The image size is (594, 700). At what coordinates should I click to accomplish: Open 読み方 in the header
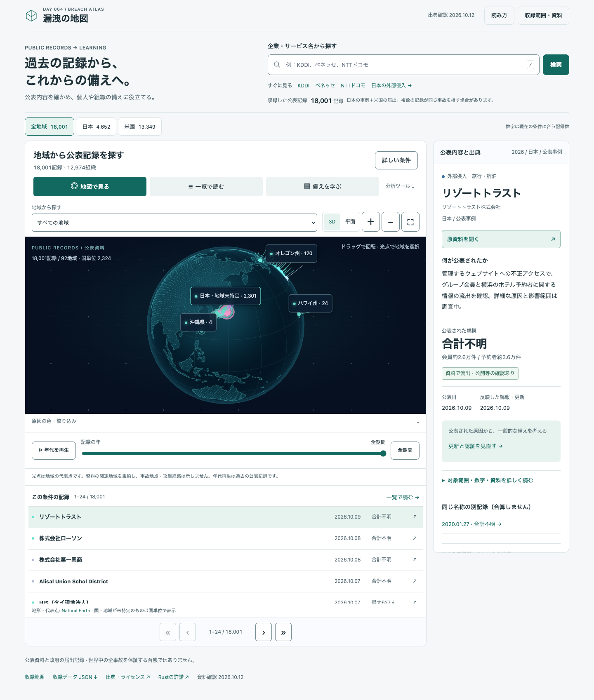(x=499, y=16)
